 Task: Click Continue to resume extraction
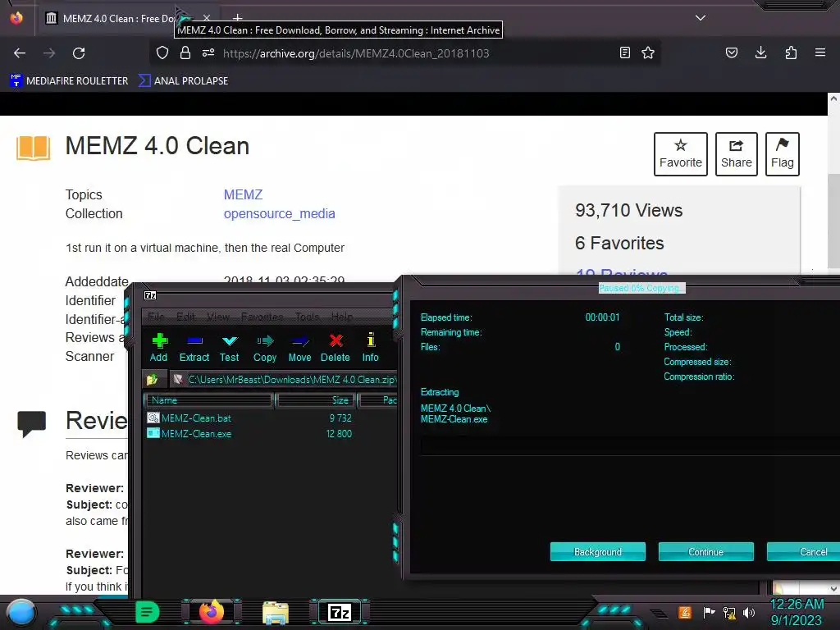pyautogui.click(x=706, y=552)
